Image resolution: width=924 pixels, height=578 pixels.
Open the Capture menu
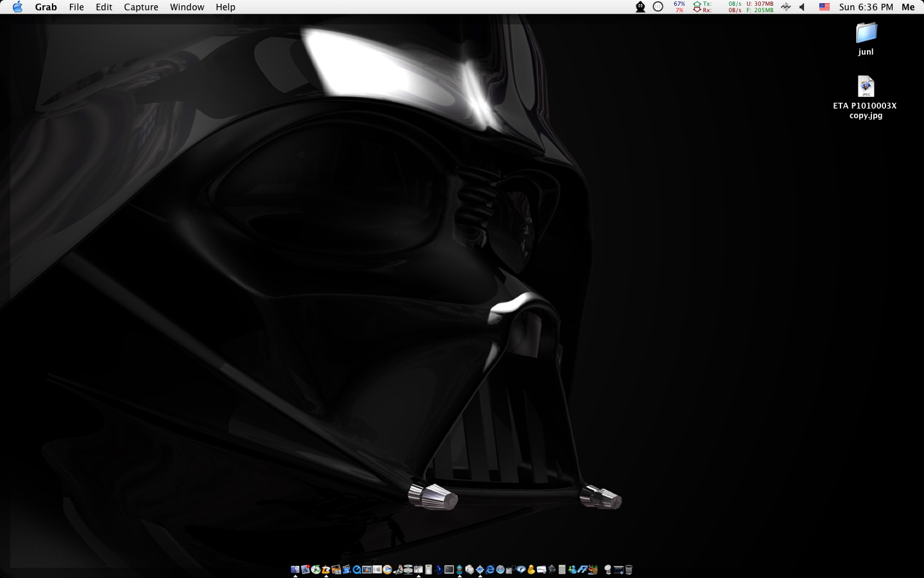(141, 7)
